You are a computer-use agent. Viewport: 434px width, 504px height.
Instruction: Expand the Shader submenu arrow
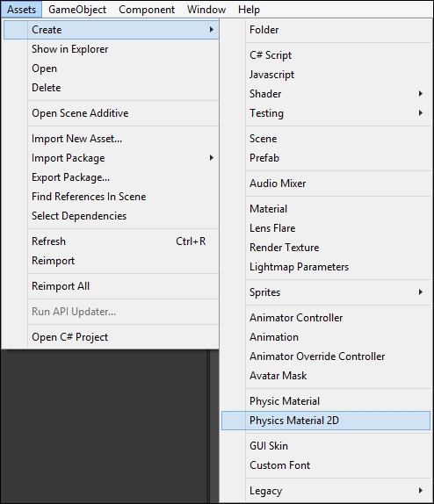pos(420,94)
